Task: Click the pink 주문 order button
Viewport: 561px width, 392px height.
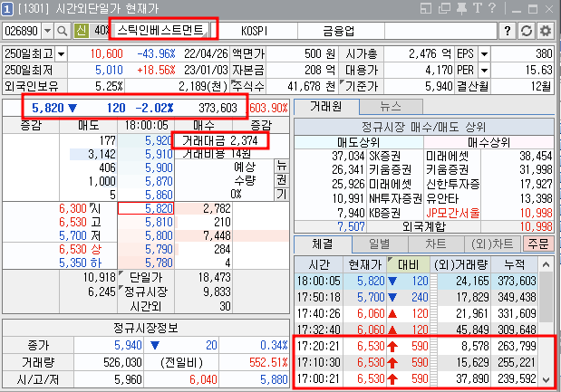Action: coord(538,244)
